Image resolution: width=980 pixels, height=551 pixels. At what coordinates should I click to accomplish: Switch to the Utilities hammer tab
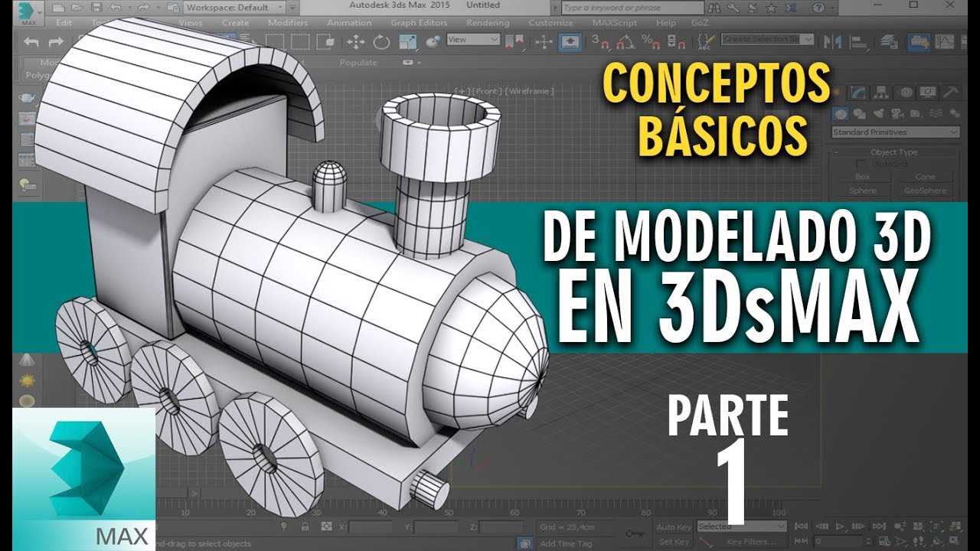(x=949, y=93)
